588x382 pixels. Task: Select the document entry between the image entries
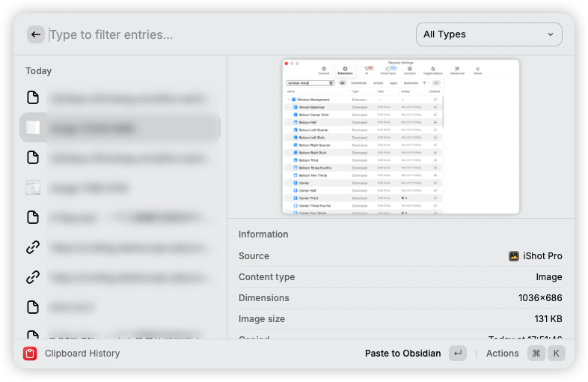pos(120,157)
